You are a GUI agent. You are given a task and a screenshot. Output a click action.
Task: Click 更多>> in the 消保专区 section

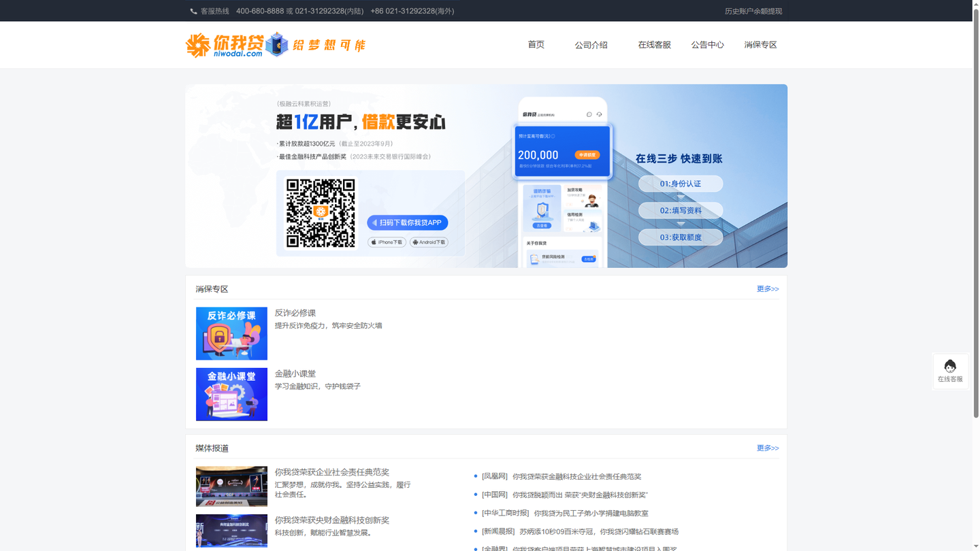pyautogui.click(x=768, y=289)
